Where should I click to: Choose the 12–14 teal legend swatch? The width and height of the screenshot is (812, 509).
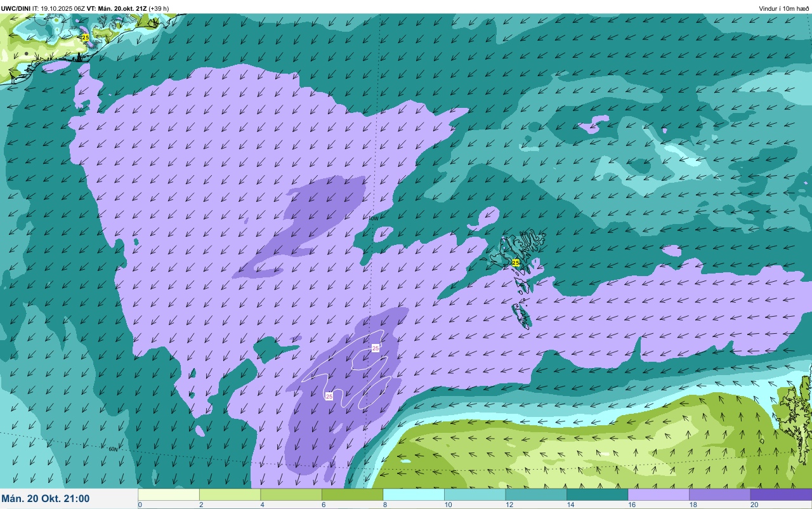(x=536, y=494)
